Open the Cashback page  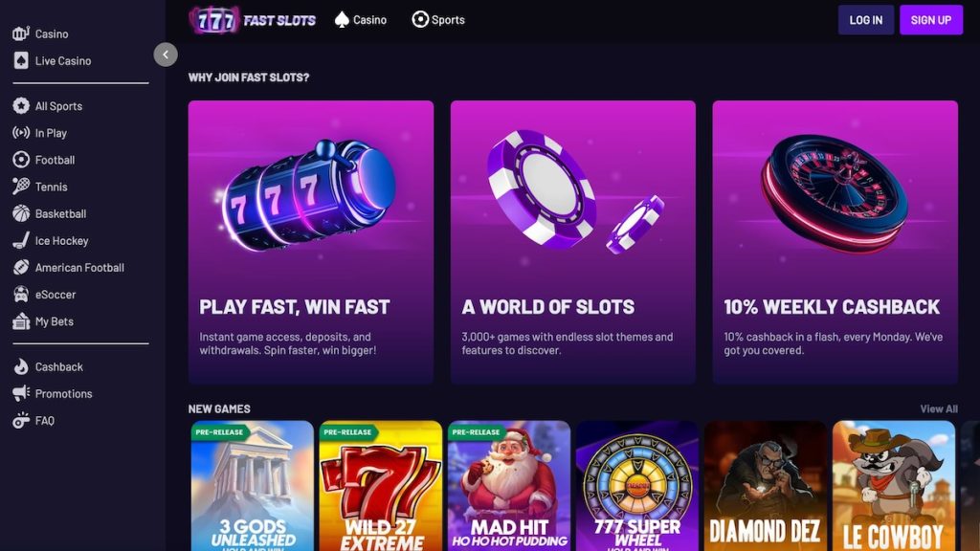click(x=56, y=366)
